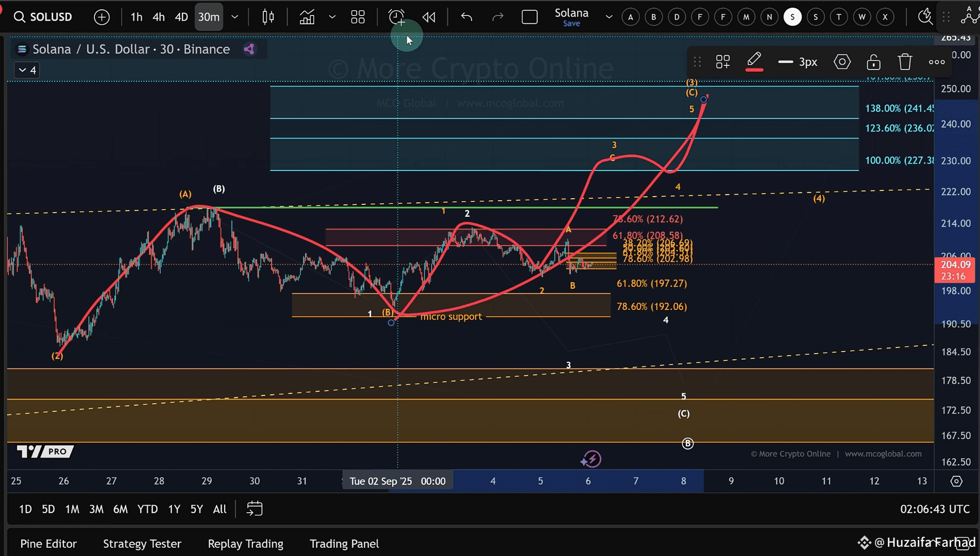This screenshot has width=980, height=556.
Task: Open go-to-date calendar icon
Action: tap(255, 509)
